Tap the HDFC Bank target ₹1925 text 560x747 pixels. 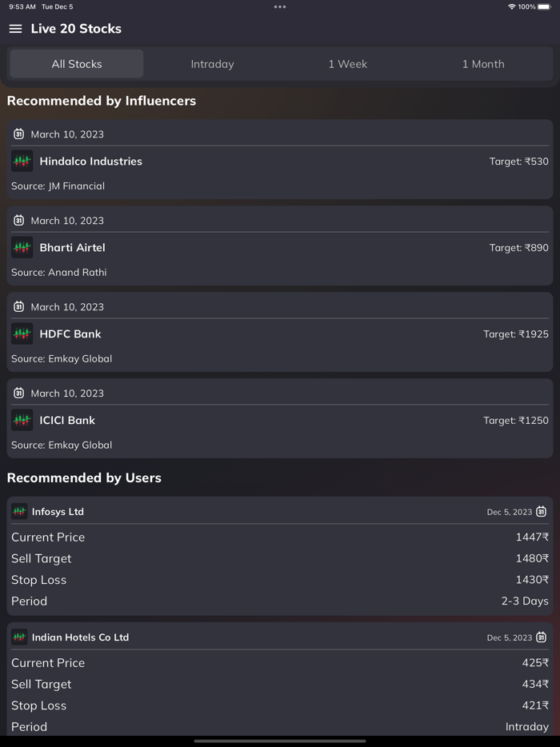(516, 334)
